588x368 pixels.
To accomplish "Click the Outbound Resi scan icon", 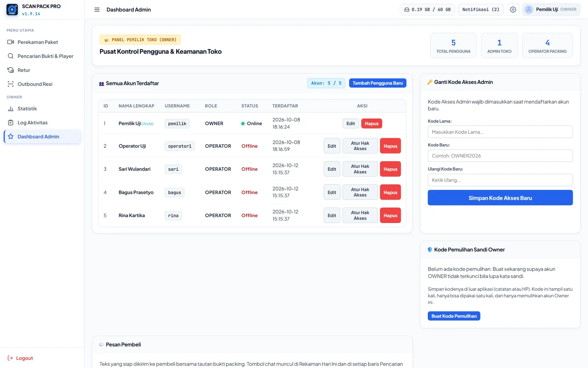I will (x=11, y=84).
